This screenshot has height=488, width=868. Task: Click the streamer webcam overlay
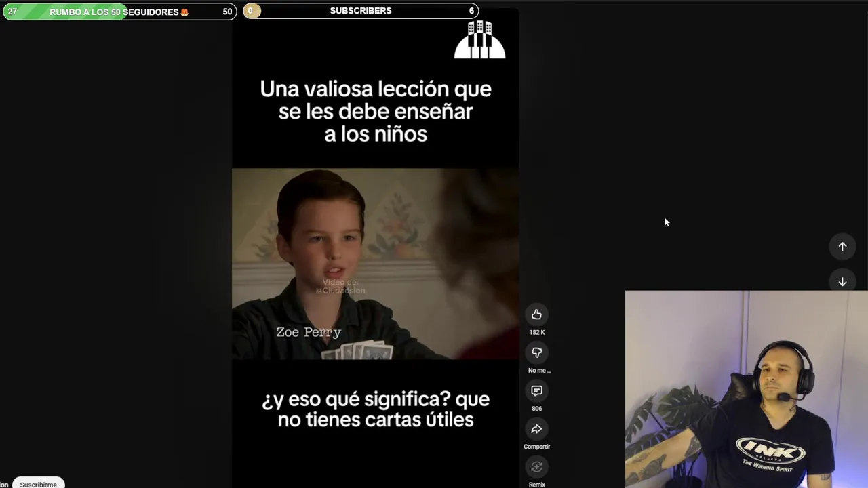coord(746,389)
